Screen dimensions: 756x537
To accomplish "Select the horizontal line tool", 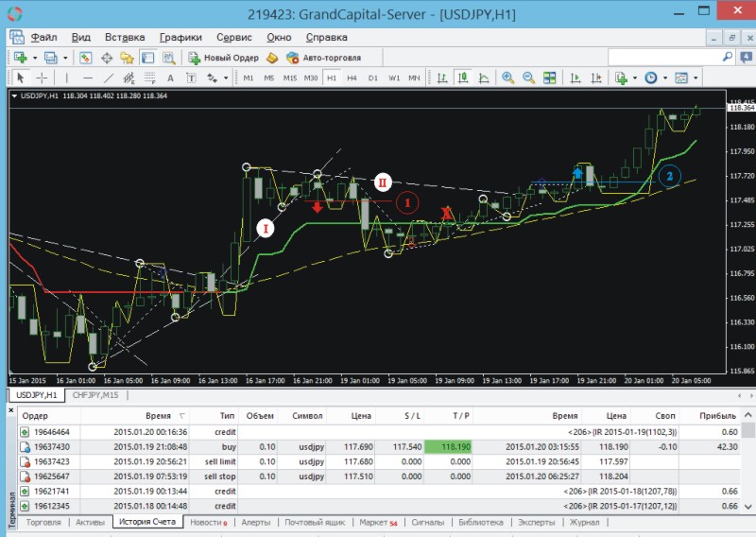I will click(88, 78).
